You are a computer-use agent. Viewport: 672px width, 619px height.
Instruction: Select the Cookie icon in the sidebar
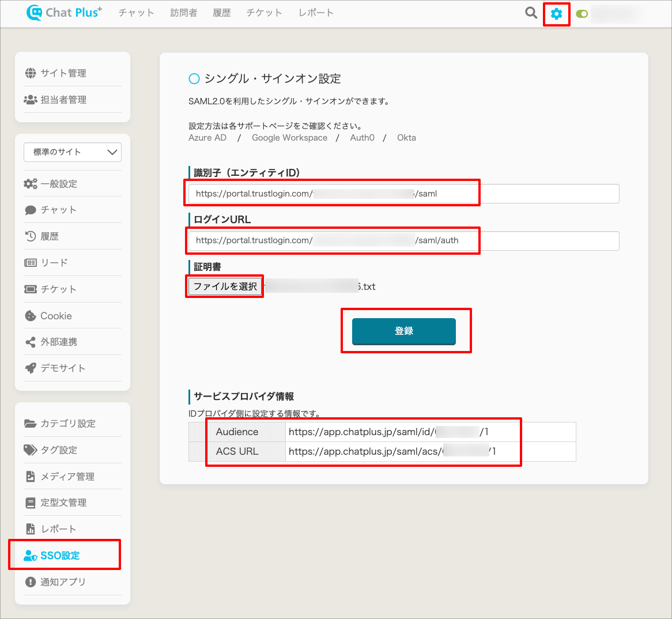click(31, 316)
